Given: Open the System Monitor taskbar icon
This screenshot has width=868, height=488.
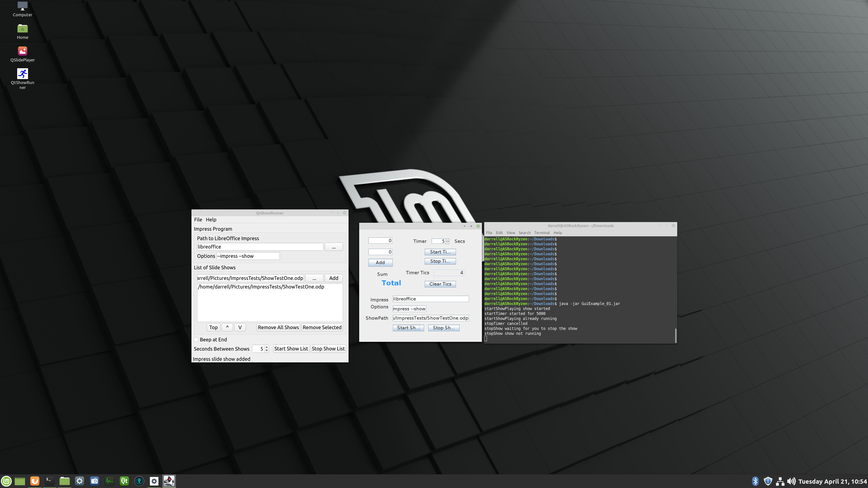Looking at the screenshot, I should [109, 481].
